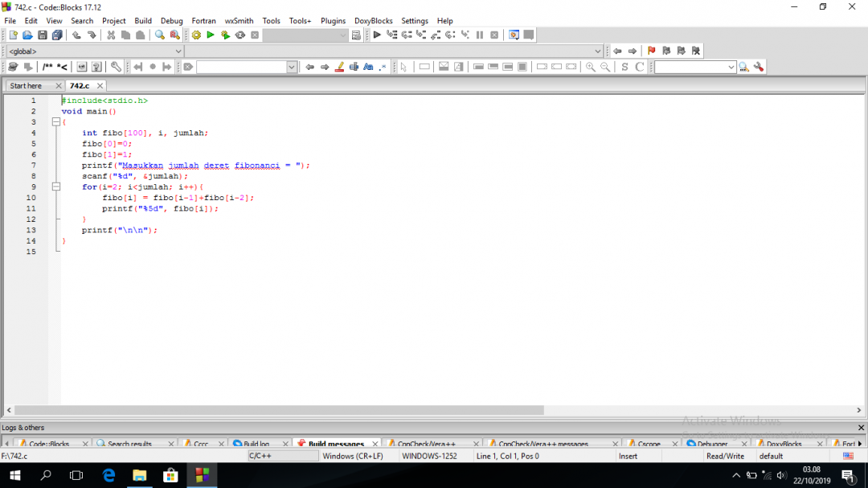Toggle bookmark using the red flag icon
This screenshot has width=868, height=488.
point(652,51)
